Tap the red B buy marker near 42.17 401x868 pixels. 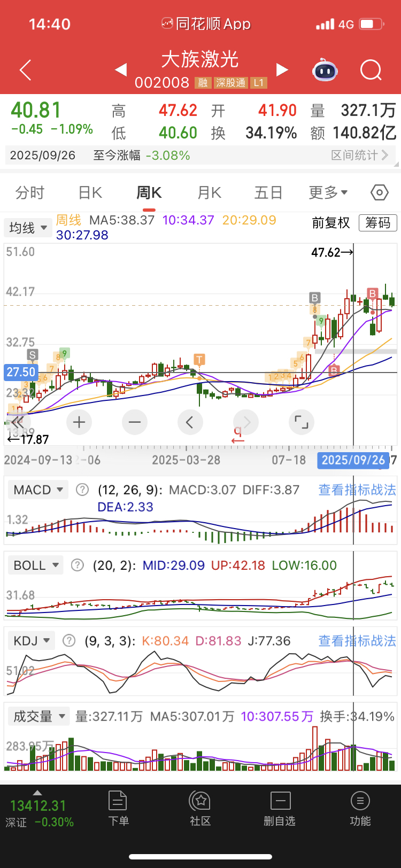click(x=372, y=293)
